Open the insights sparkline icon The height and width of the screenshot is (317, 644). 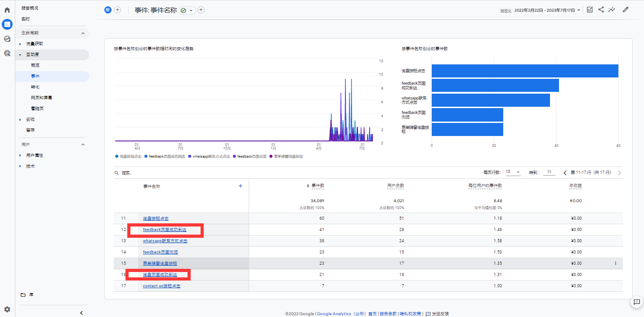coord(612,9)
